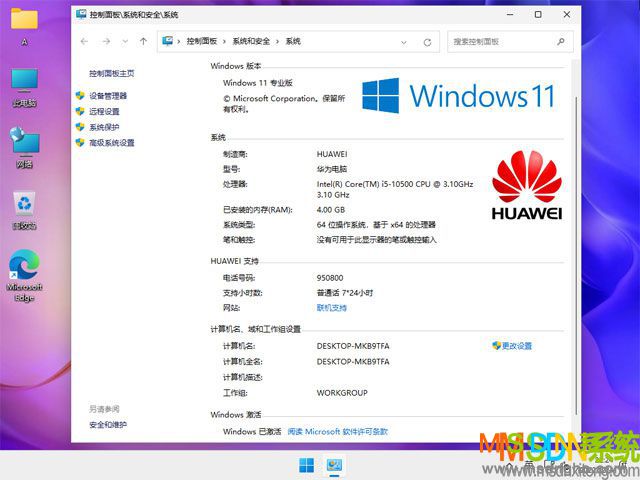Open the 网络 desktop icon
640x480 pixels.
tap(24, 148)
